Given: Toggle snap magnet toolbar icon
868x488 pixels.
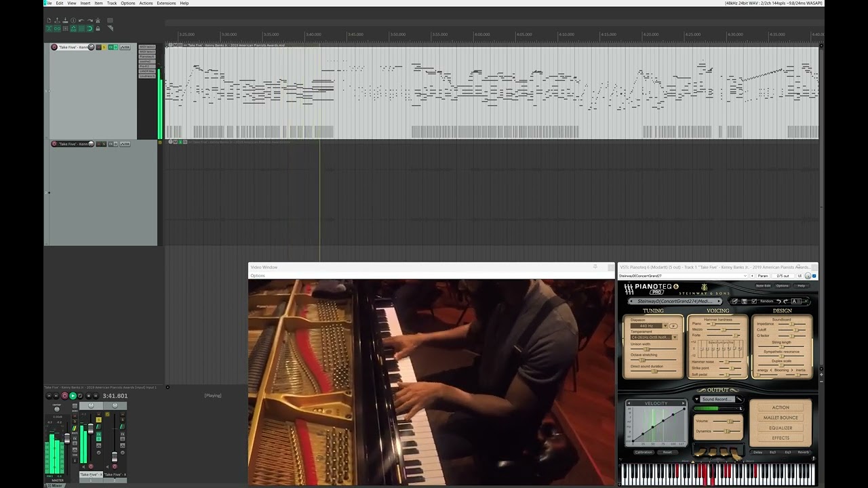Looking at the screenshot, I should 90,28.
